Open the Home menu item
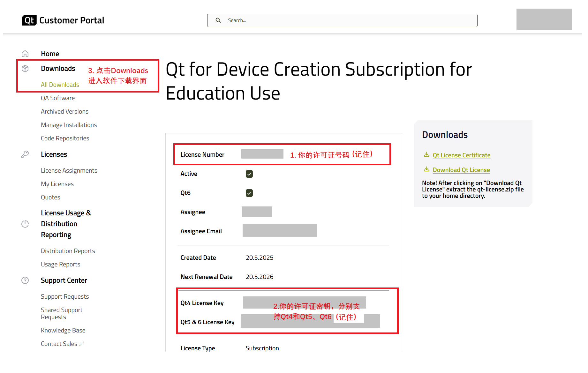 [x=50, y=54]
